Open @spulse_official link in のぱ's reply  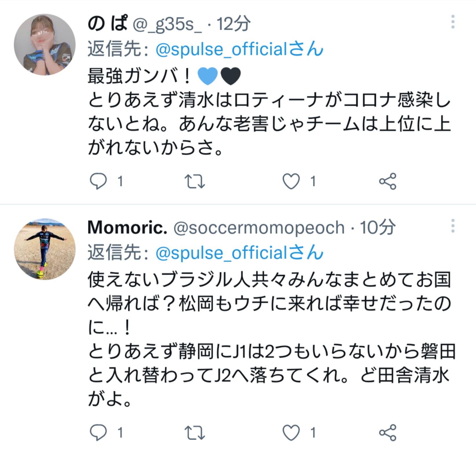coord(239,49)
